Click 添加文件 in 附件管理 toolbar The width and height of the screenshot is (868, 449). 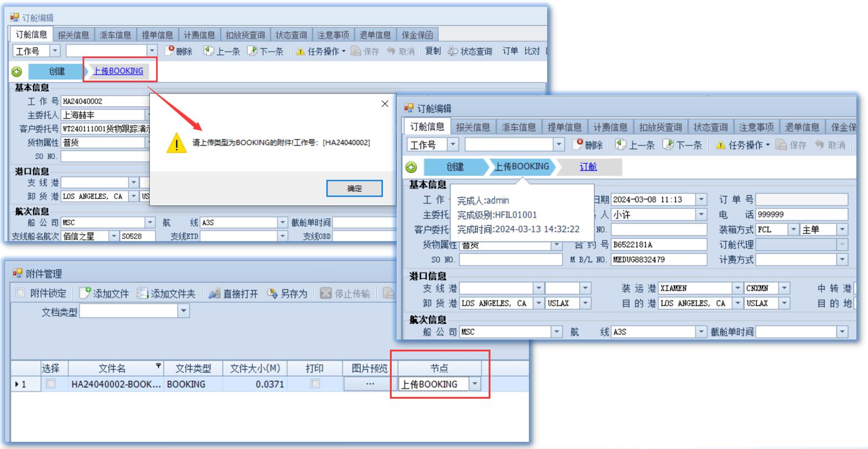(x=104, y=294)
